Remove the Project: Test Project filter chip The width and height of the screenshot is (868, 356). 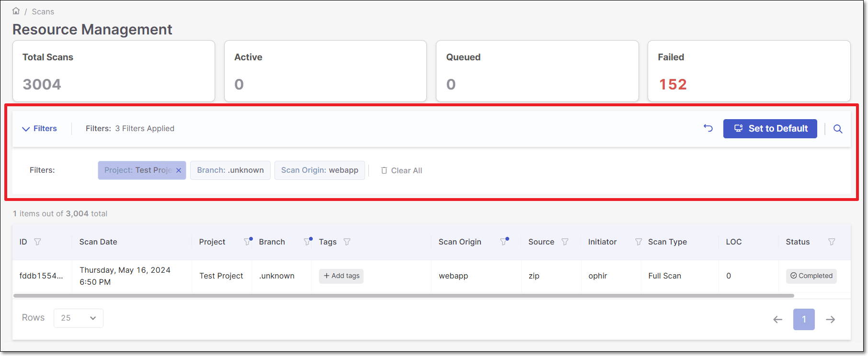point(179,170)
